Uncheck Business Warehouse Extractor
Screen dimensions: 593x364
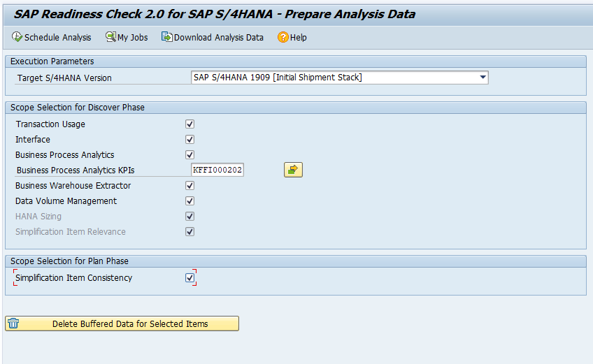point(190,186)
